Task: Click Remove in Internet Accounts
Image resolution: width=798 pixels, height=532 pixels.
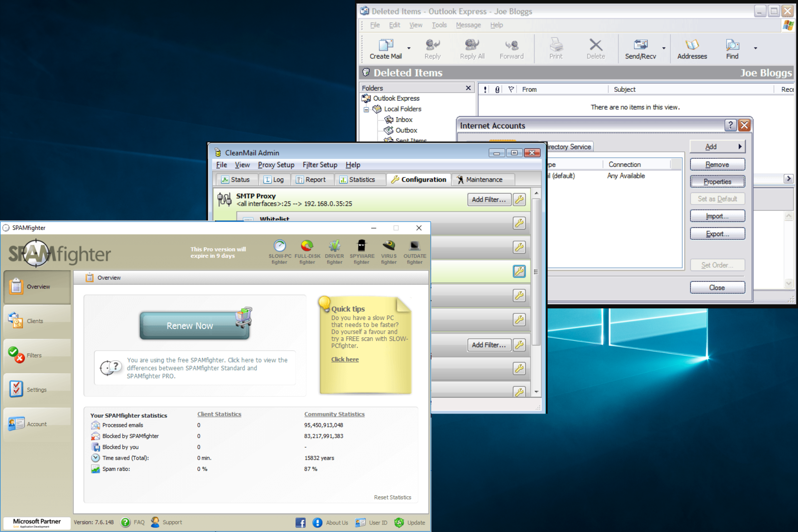Action: [717, 165]
